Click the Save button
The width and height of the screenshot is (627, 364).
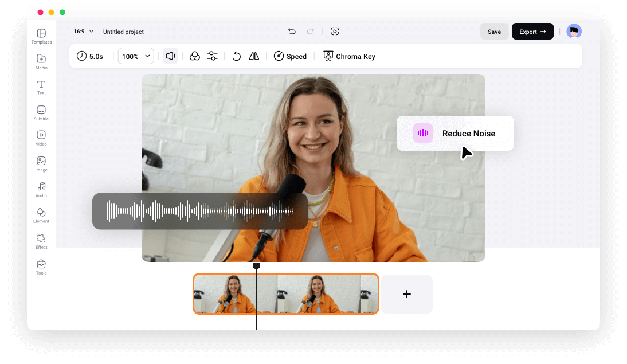coord(494,31)
